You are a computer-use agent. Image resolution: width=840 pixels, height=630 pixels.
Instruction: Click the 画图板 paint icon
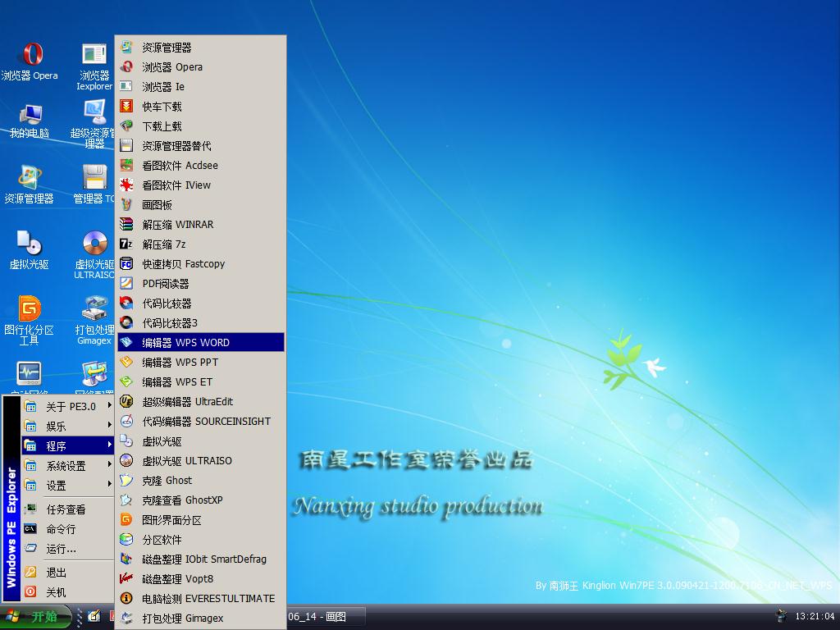click(126, 204)
